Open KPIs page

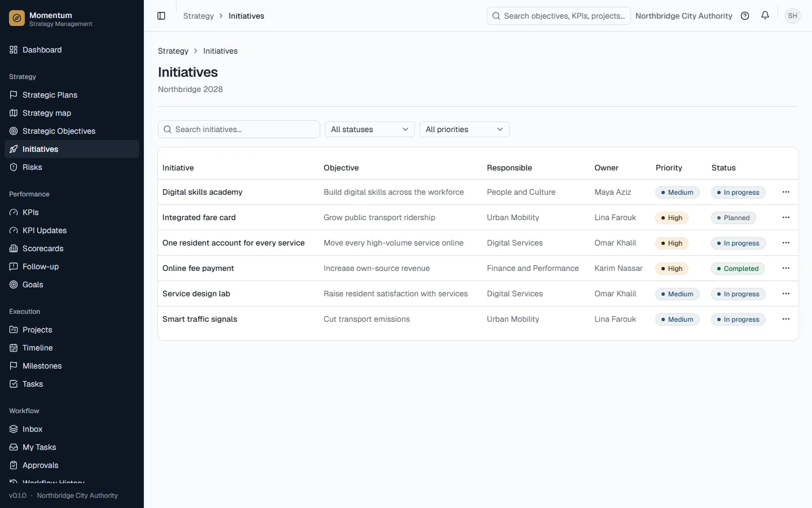(72, 212)
